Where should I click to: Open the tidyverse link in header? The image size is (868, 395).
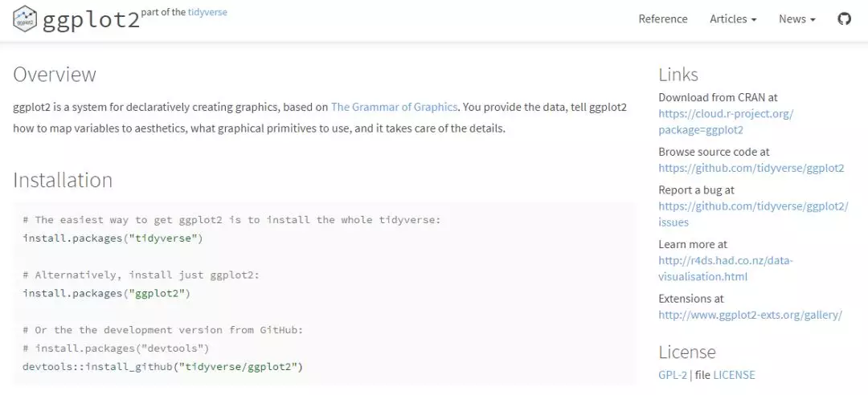(207, 12)
